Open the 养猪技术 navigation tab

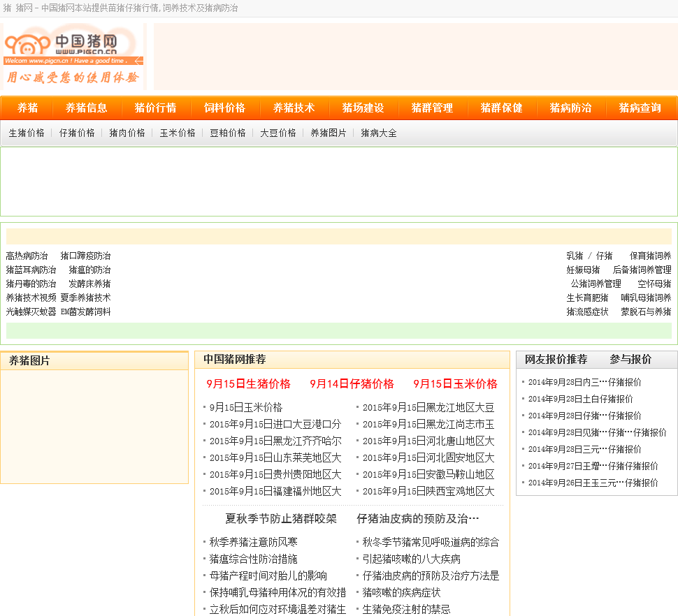(x=294, y=108)
